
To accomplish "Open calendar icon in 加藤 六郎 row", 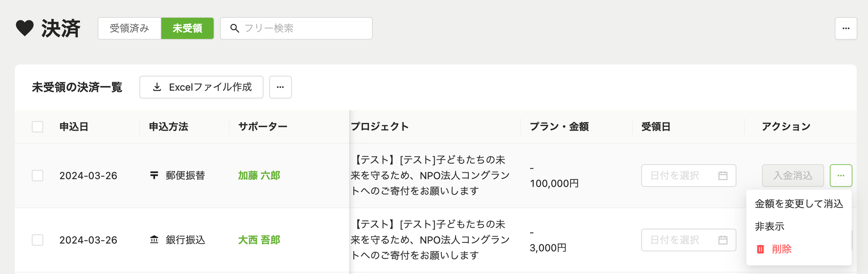I will [723, 175].
